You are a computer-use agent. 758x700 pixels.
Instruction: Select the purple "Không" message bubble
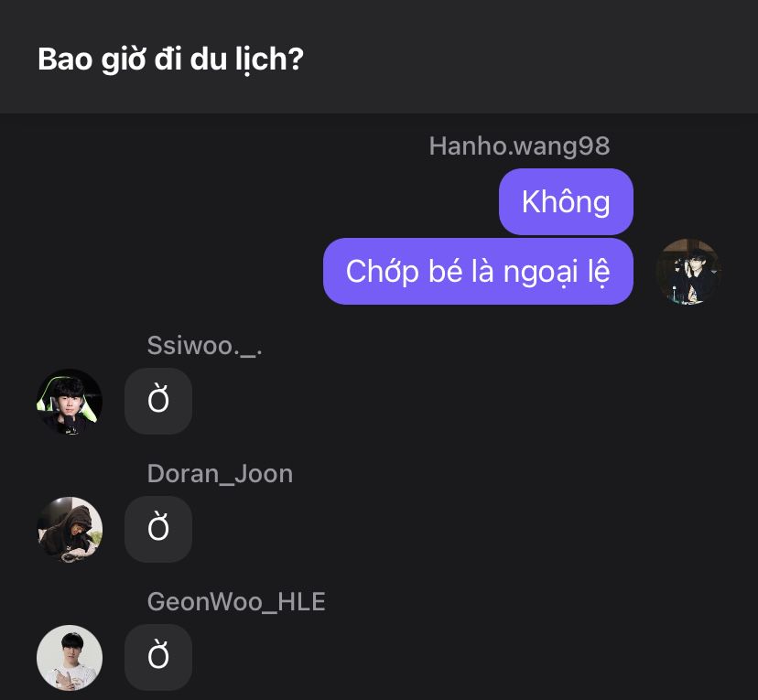click(x=566, y=201)
